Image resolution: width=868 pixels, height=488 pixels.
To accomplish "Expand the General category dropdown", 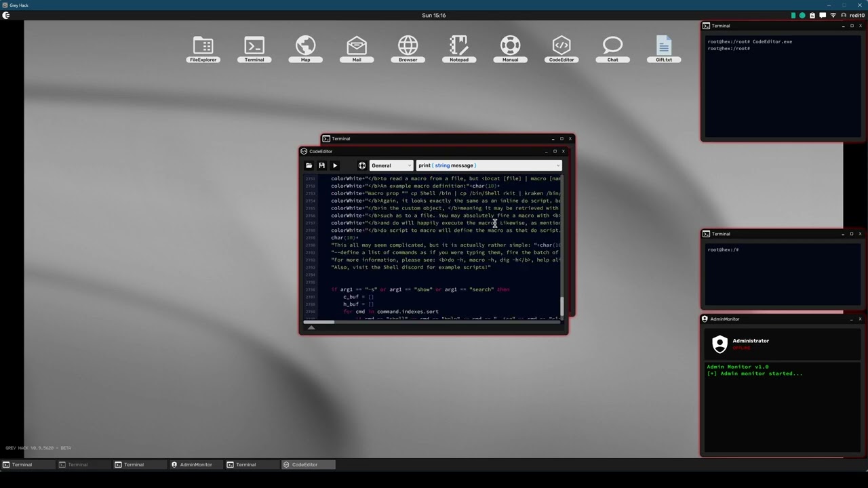I will click(391, 165).
